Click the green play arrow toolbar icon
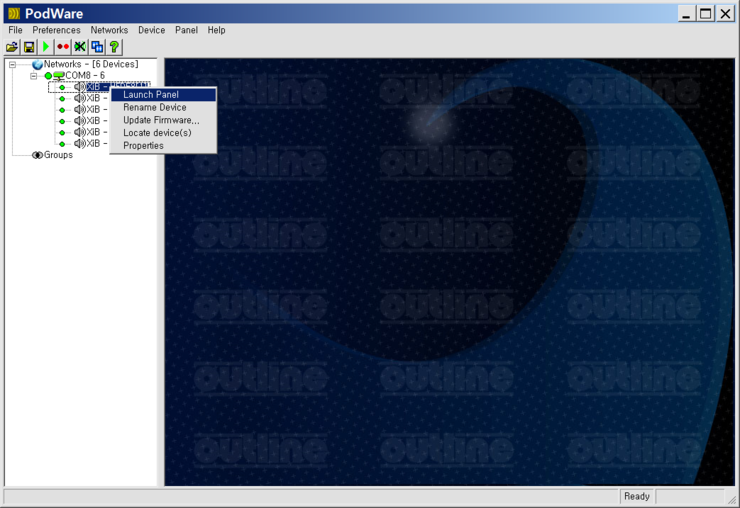This screenshot has height=508, width=740. tap(46, 47)
